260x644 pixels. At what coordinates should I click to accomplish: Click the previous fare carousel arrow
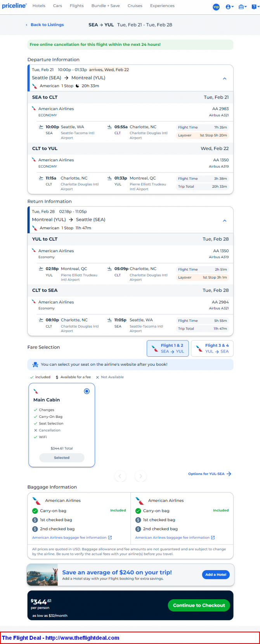click(x=120, y=476)
